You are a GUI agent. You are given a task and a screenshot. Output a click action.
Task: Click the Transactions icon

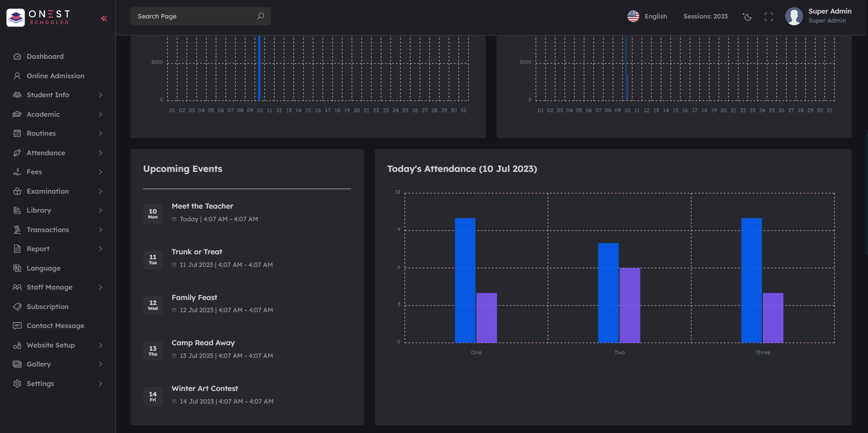click(x=17, y=230)
